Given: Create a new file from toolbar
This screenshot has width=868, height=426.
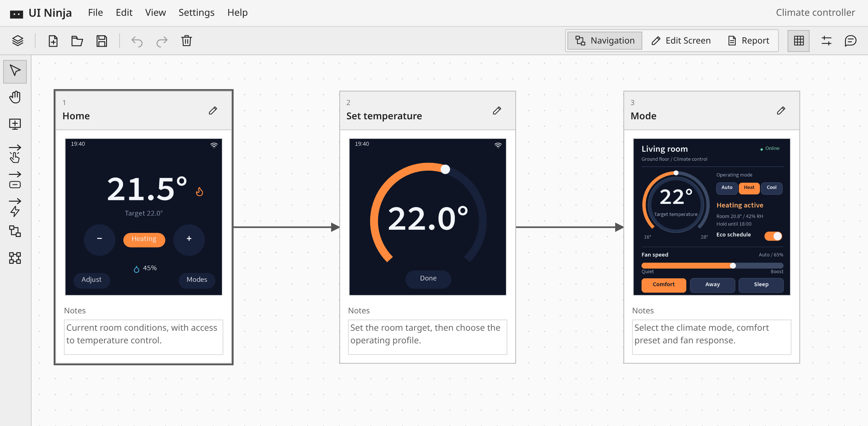Looking at the screenshot, I should click(x=53, y=41).
